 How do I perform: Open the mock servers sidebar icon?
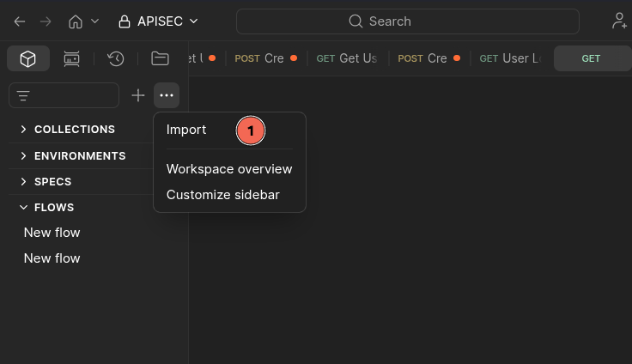click(72, 59)
